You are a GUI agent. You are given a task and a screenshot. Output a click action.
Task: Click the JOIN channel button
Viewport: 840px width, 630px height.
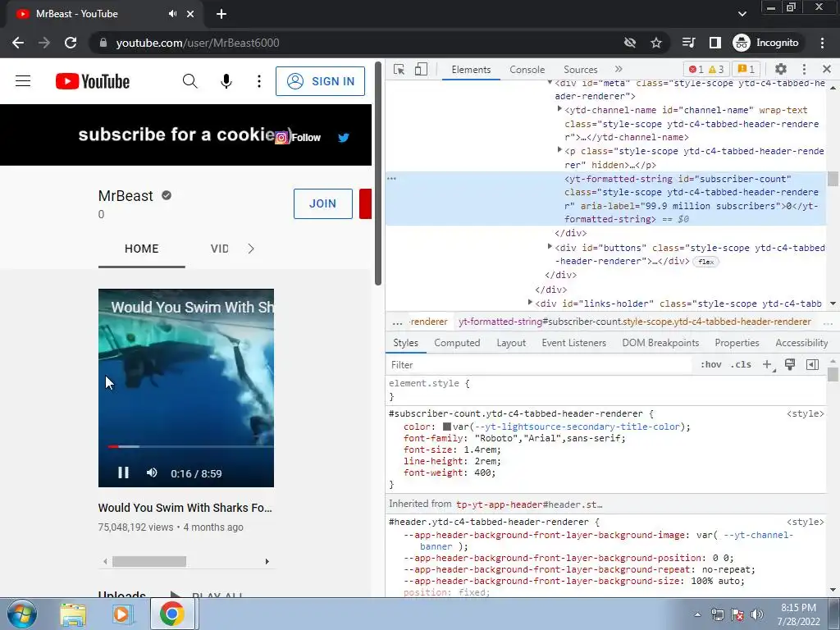click(x=323, y=203)
